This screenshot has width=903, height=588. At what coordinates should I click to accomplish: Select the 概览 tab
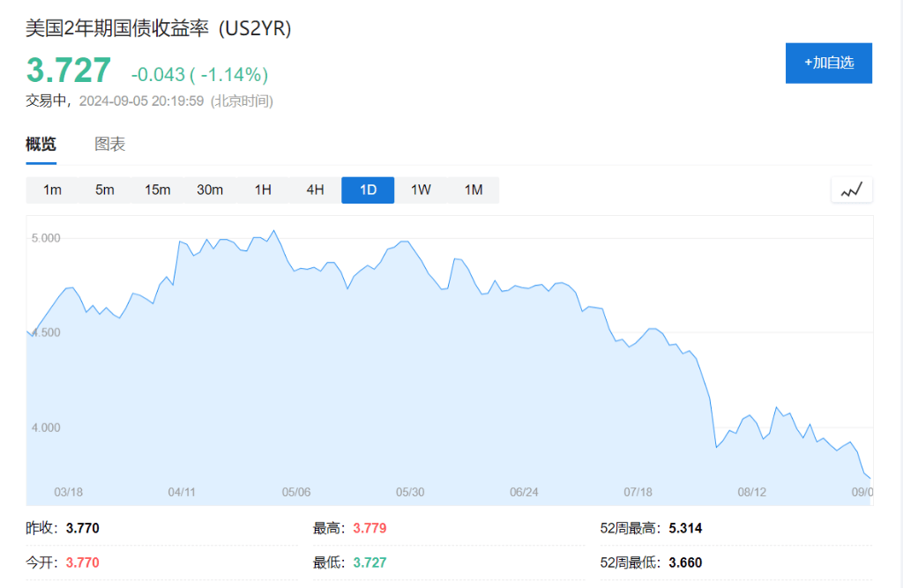42,144
